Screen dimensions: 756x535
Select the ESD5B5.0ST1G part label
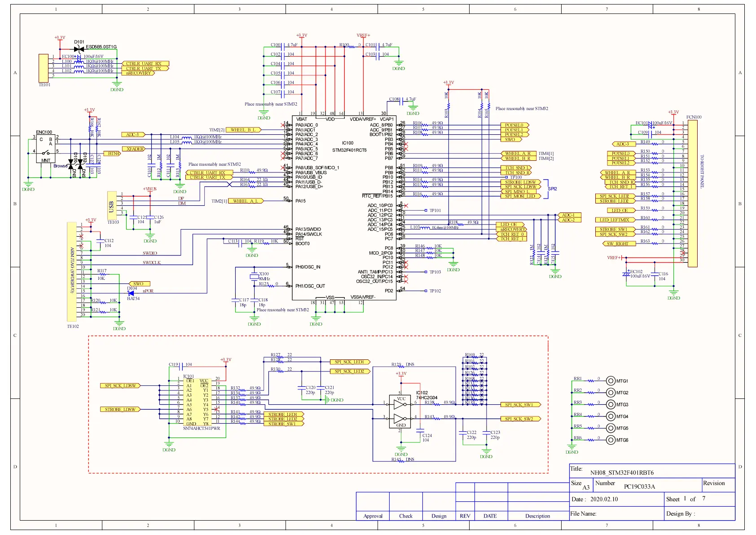[x=101, y=47]
